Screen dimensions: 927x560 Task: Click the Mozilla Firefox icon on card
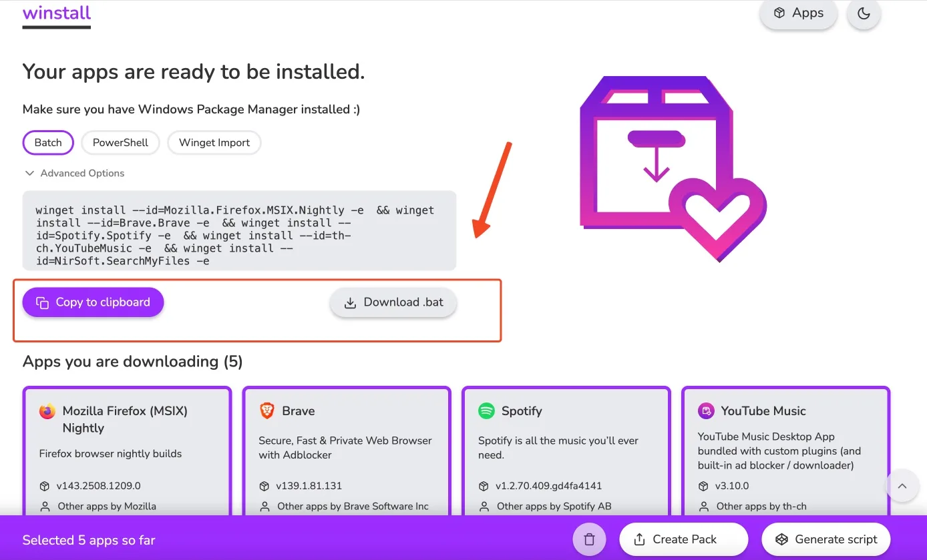[47, 411]
